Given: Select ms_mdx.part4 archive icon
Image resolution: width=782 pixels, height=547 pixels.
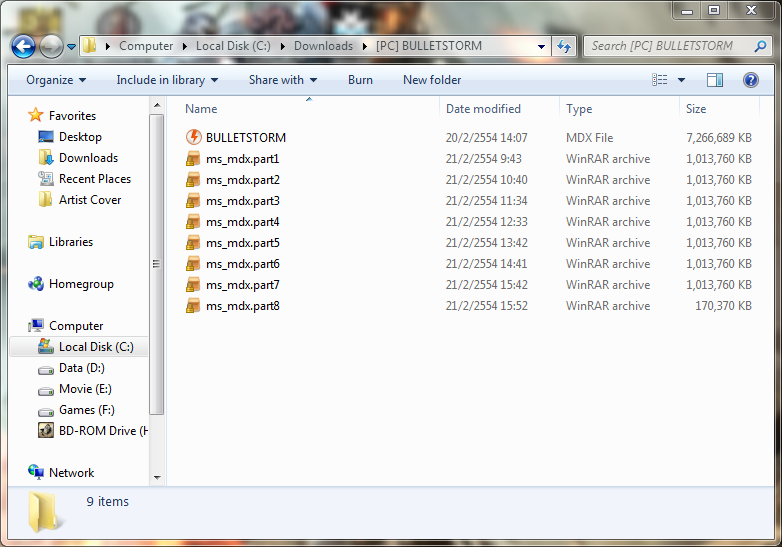Looking at the screenshot, I should coord(193,221).
